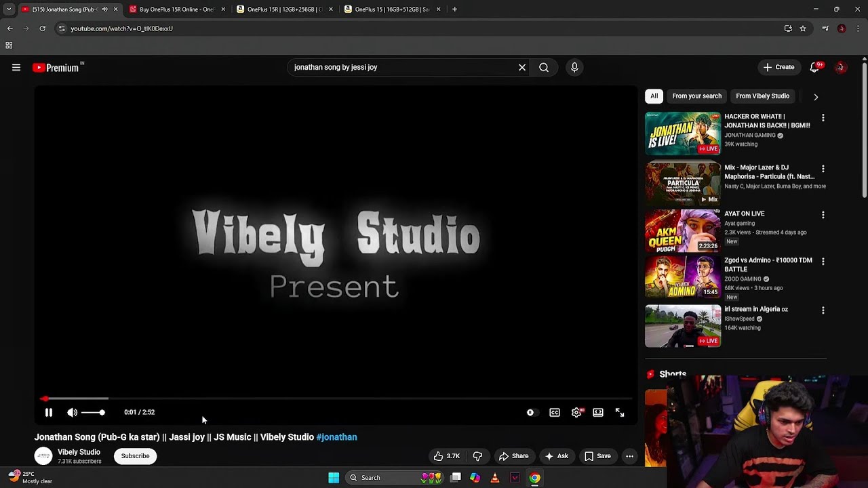This screenshot has height=488, width=868.
Task: Switch to 'OnePlus 15R | 12GB+256GB' tab
Action: coord(284,9)
